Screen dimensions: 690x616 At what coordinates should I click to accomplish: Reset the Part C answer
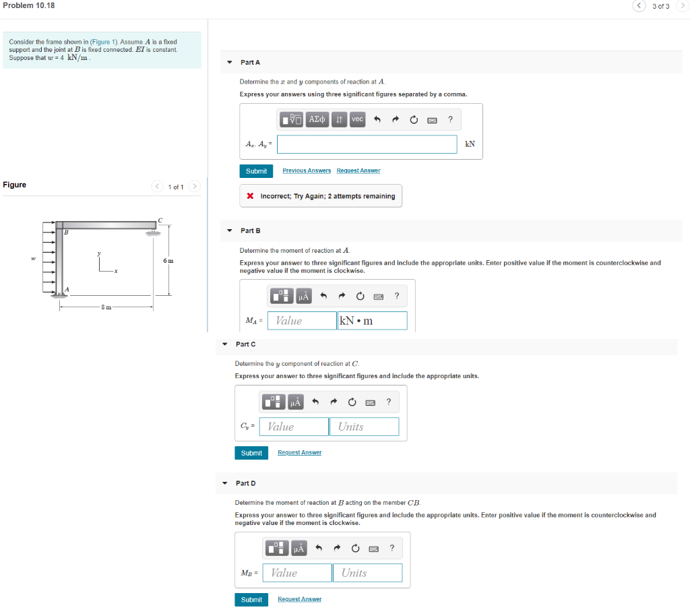352,402
